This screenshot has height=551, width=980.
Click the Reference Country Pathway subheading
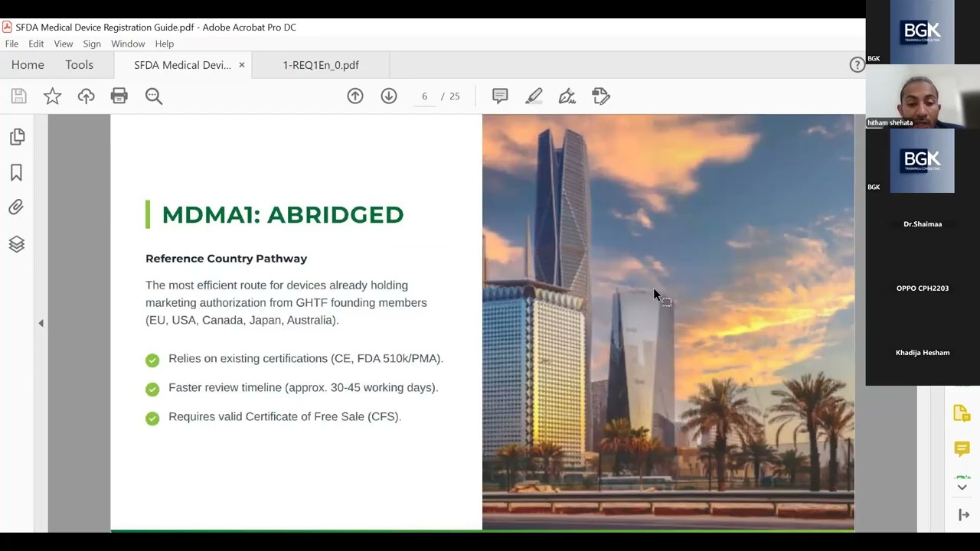coord(226,259)
